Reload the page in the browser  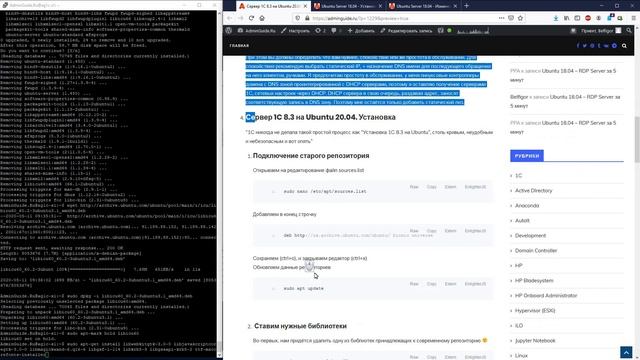[251, 18]
